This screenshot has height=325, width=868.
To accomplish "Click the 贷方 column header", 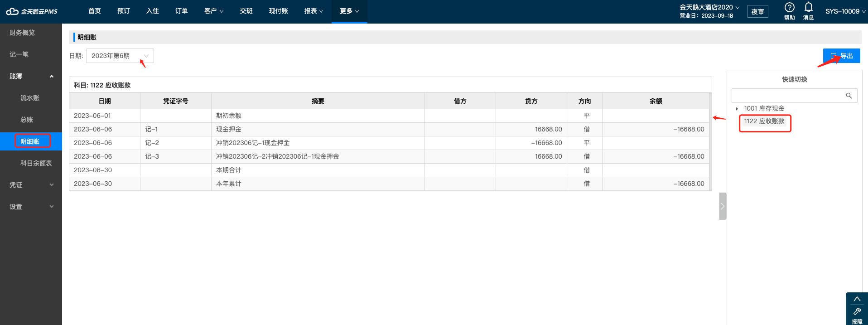I will pos(531,101).
